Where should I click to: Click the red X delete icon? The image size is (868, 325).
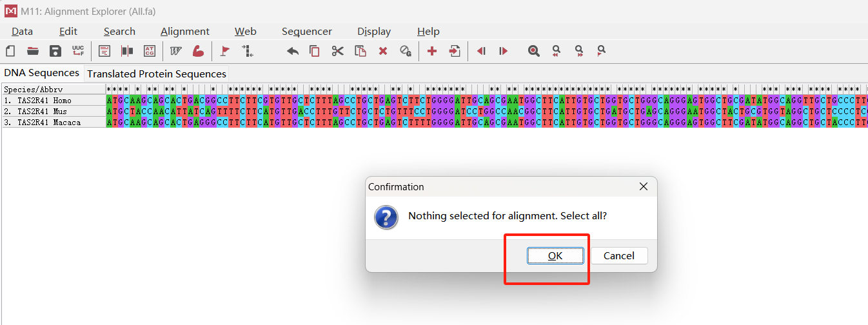pyautogui.click(x=383, y=51)
